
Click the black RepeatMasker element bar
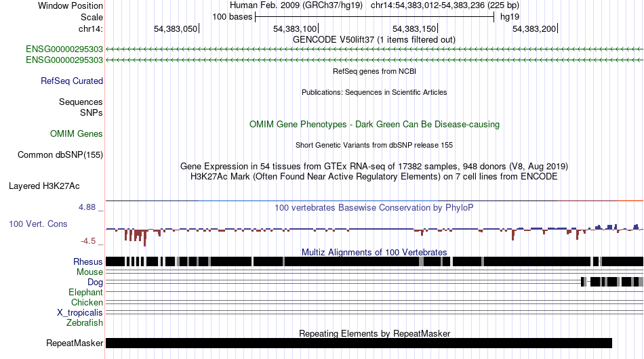point(359,343)
